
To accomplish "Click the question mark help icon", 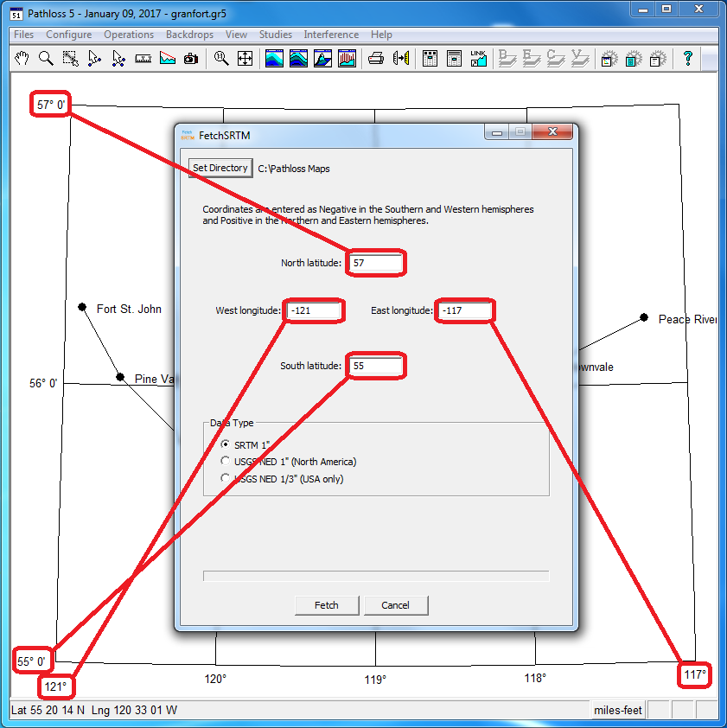I will tap(688, 59).
